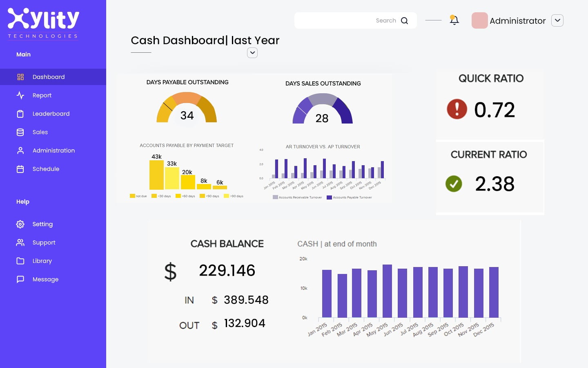Viewport: 588px width, 368px height.
Task: Click the search magnifier icon
Action: coord(404,20)
